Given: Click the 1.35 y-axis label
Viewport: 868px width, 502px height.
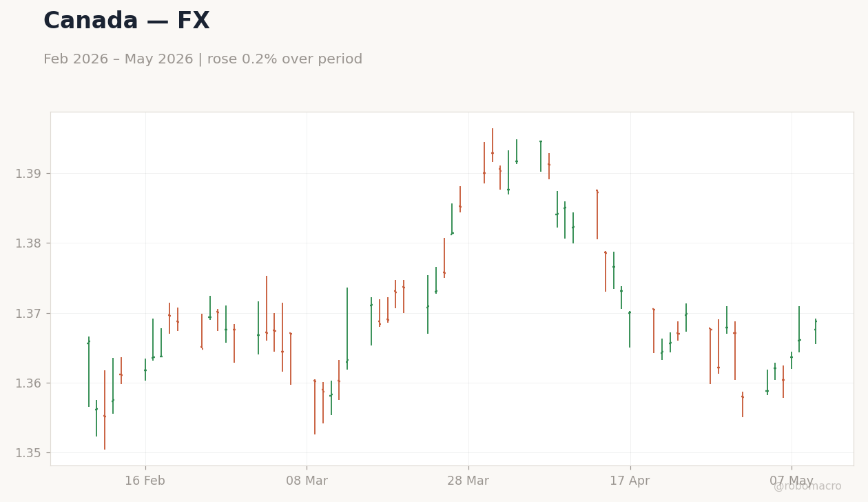Looking at the screenshot, I should [28, 453].
